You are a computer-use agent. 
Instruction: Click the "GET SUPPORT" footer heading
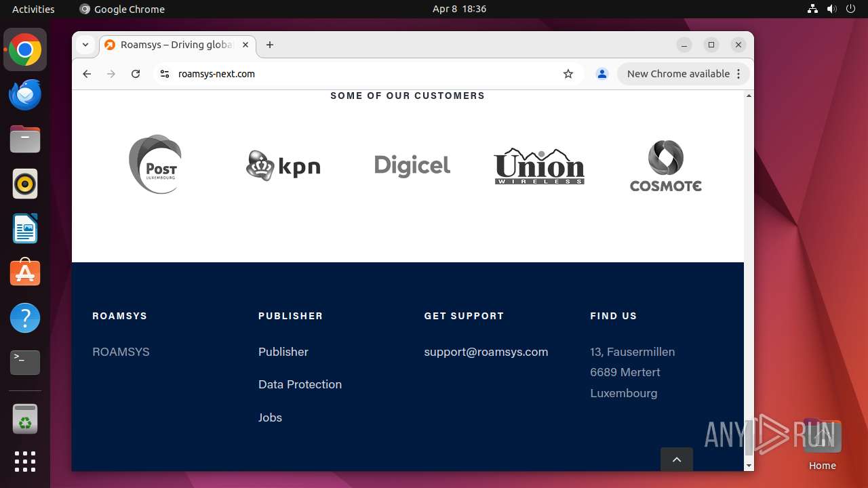(x=464, y=316)
